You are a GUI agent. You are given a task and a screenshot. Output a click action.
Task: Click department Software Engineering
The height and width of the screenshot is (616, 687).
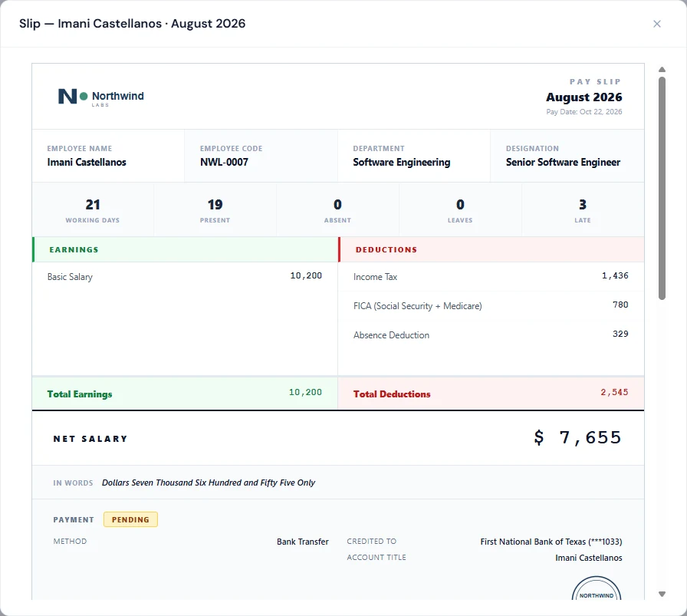pyautogui.click(x=402, y=162)
